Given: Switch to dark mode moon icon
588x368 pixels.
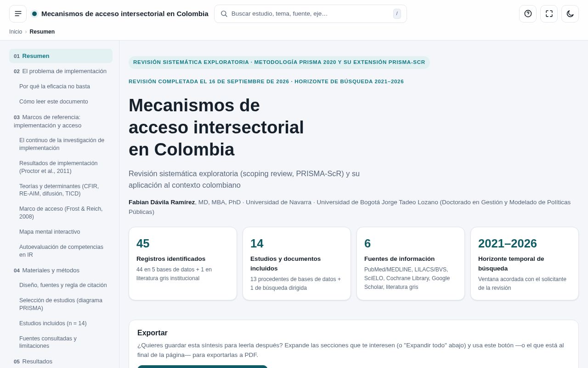Looking at the screenshot, I should click(570, 14).
